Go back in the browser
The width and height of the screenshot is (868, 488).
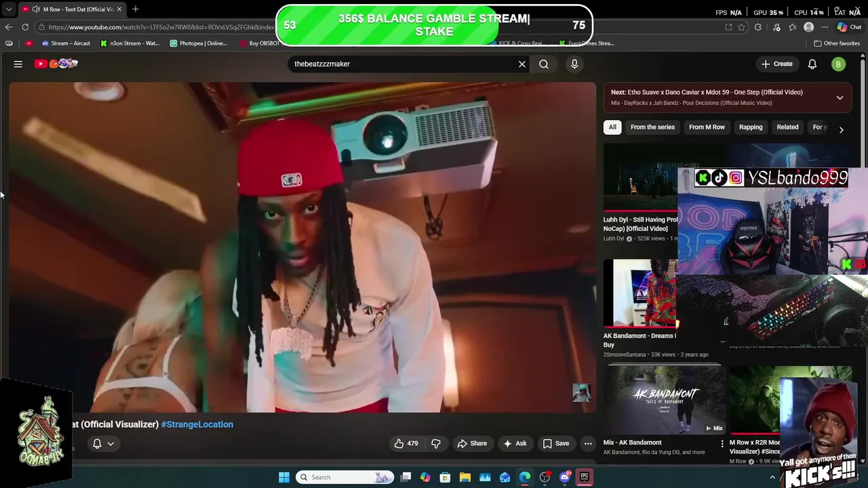point(9,27)
